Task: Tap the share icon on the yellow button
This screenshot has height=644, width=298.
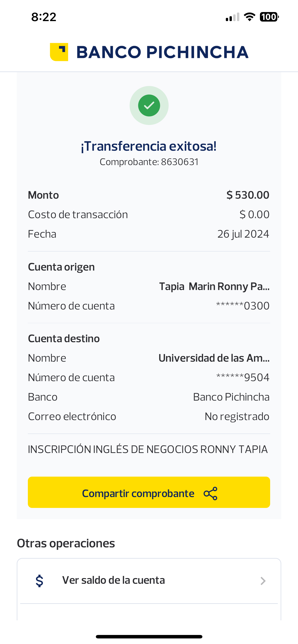Action: coord(211,494)
